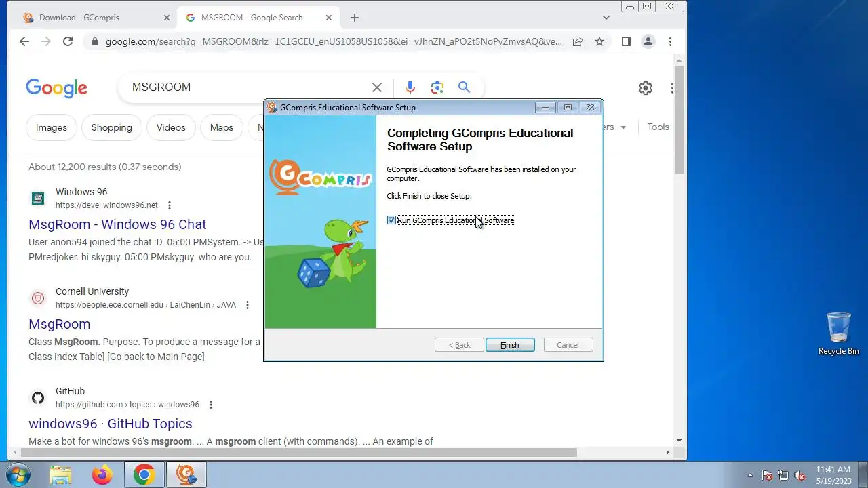Show hidden system tray icons
Screen dimensions: 868x488
point(750,475)
